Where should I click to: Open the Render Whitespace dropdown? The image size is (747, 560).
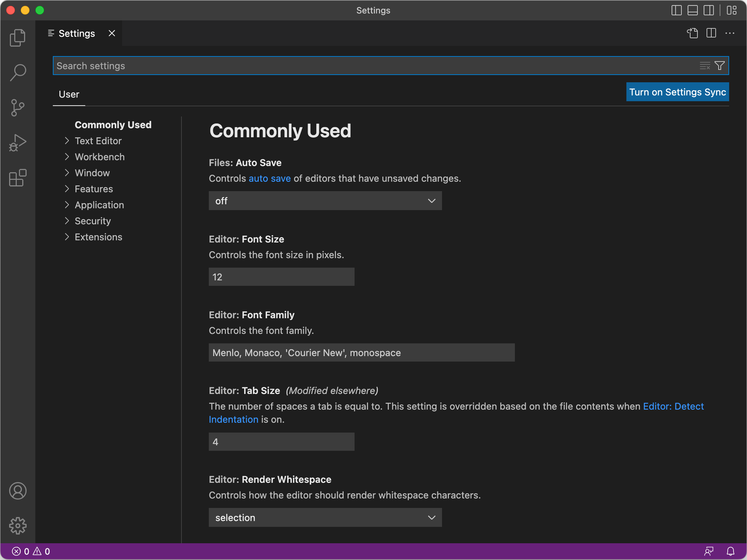(x=325, y=517)
